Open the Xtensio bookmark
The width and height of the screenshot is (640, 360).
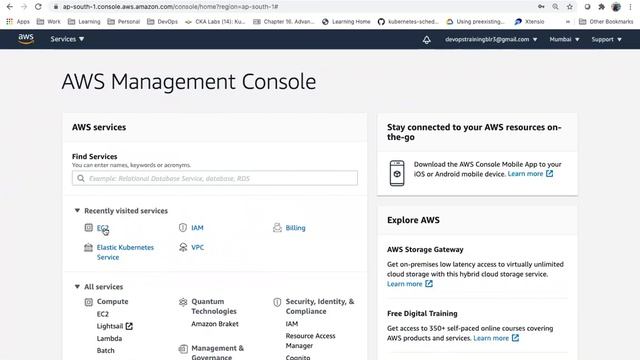pos(529,22)
